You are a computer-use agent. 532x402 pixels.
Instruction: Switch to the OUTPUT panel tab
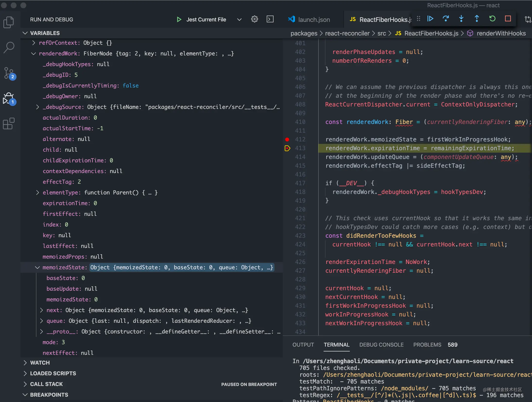click(x=303, y=345)
